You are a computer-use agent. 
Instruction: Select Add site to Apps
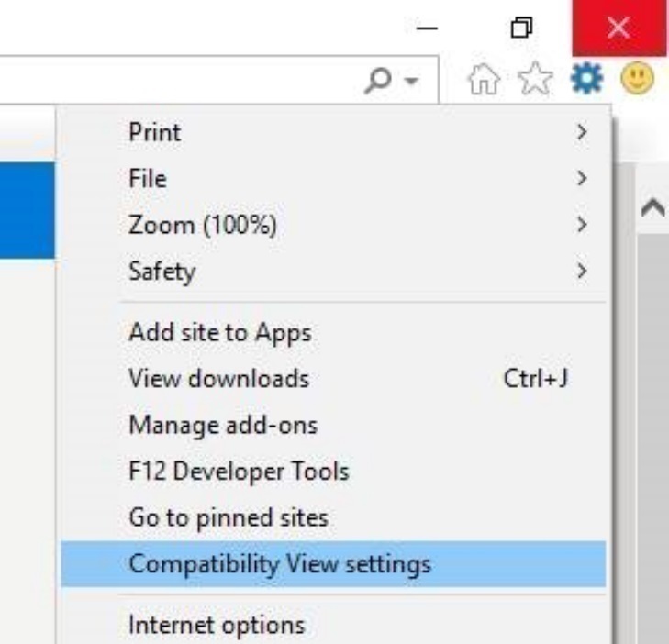coord(219,332)
